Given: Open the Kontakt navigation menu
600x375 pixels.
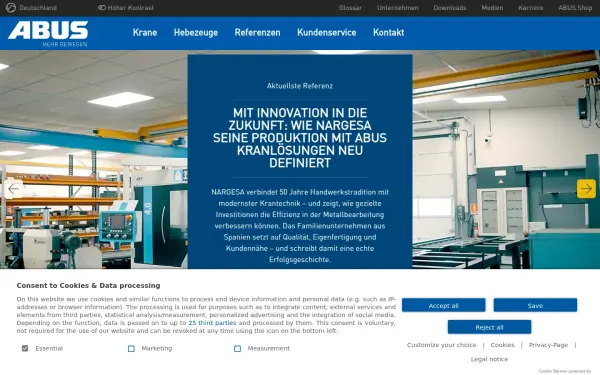Looking at the screenshot, I should coord(388,33).
